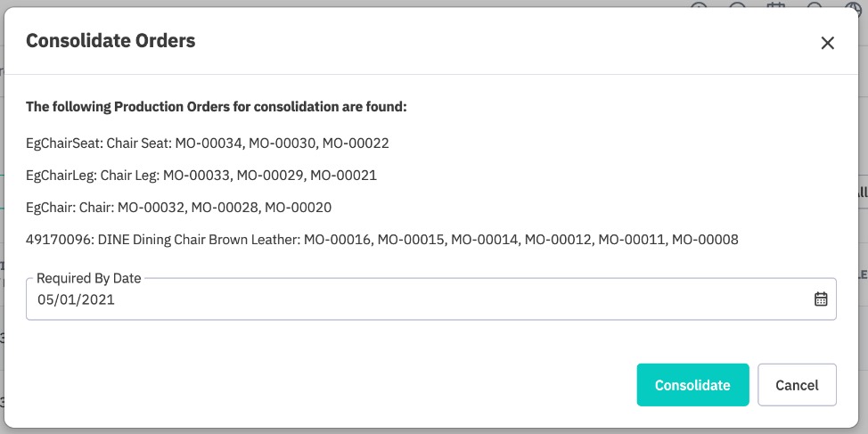Viewport: 868px width, 434px height.
Task: Click order number MO-00028
Action: [x=225, y=208]
